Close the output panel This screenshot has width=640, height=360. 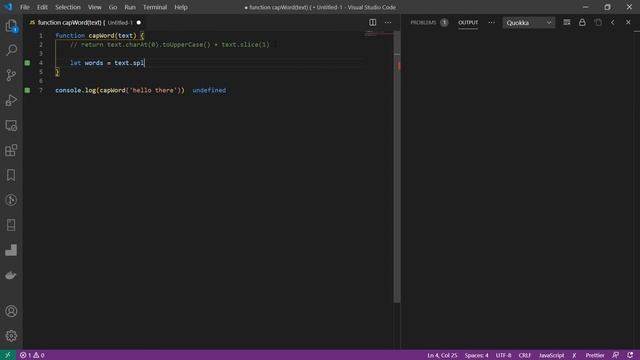(x=628, y=22)
